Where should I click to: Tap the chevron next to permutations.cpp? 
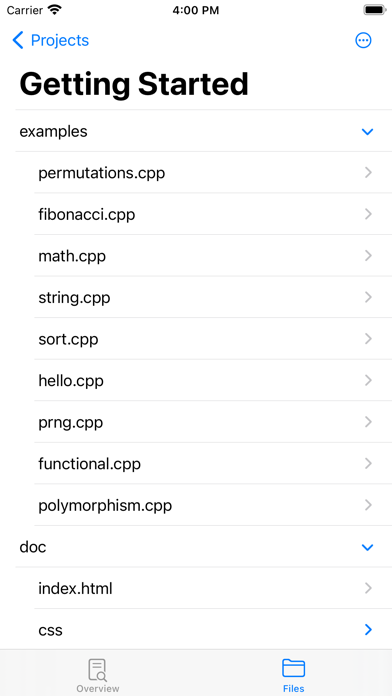click(368, 173)
